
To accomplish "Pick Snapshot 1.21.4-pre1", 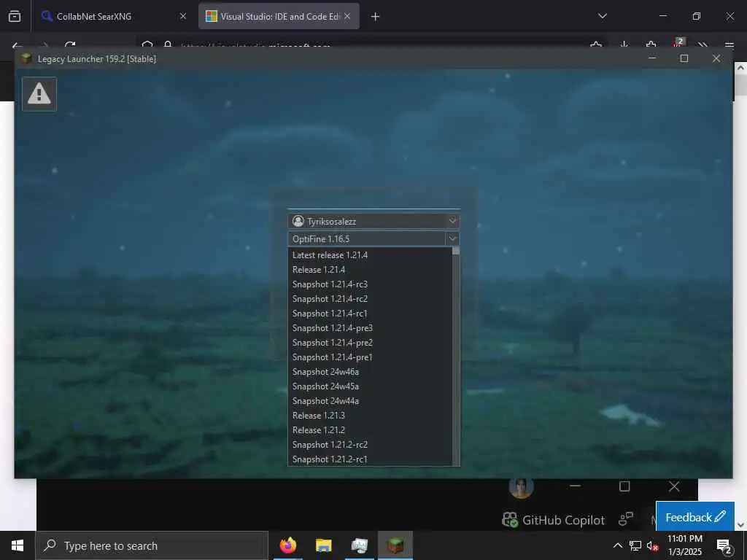I will (x=370, y=357).
